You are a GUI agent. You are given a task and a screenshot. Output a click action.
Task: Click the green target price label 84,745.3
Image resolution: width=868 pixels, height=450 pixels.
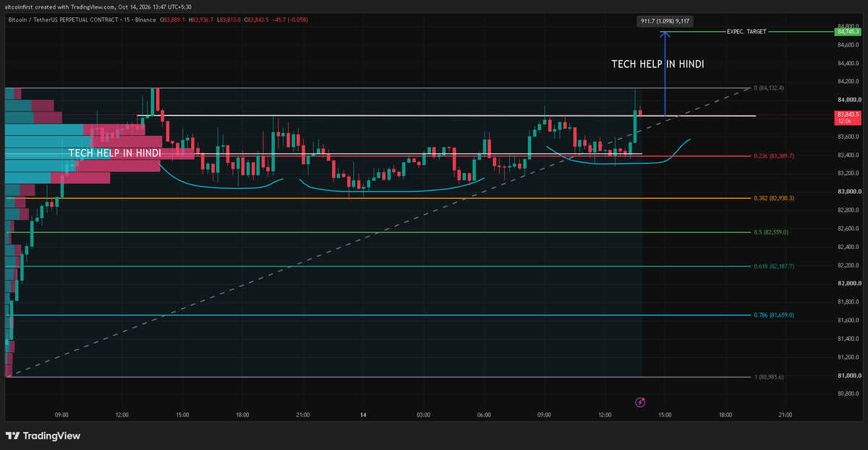[x=848, y=32]
